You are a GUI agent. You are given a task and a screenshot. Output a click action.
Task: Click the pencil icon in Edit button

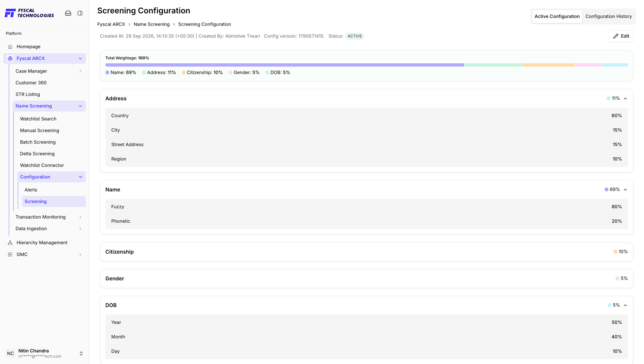[x=616, y=36]
